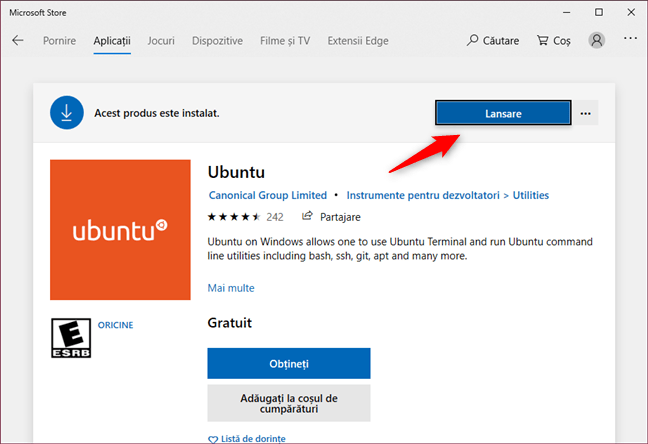Open the ellipsis menu beside Lansare
Screen dimensions: 648x444
coord(585,113)
